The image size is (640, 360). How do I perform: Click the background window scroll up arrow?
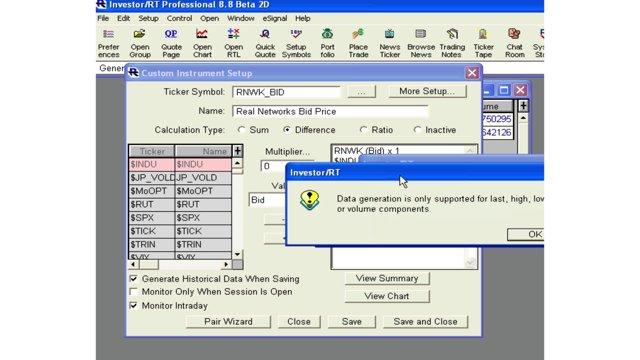523,118
